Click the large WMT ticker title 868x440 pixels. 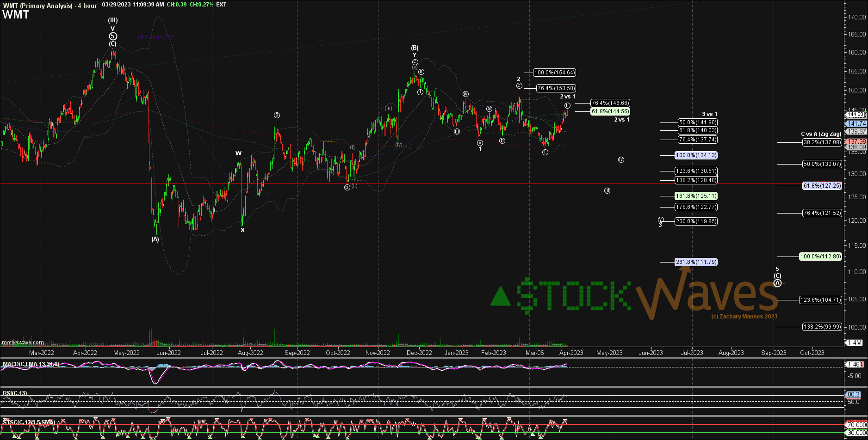[x=16, y=15]
